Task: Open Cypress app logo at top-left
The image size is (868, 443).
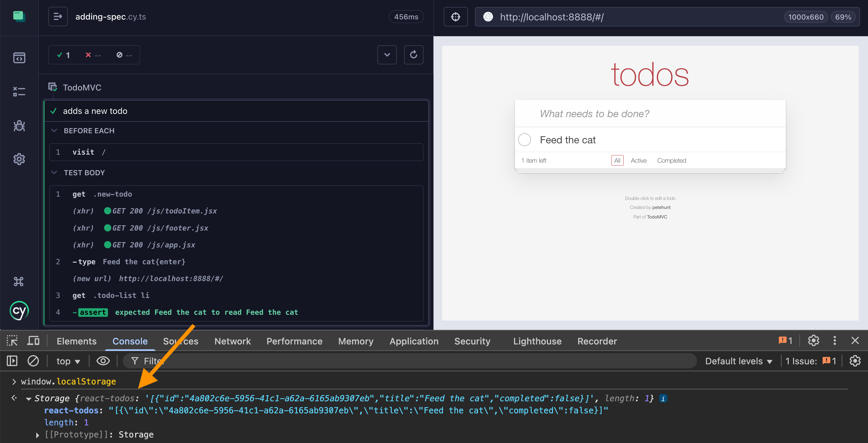Action: click(x=19, y=16)
